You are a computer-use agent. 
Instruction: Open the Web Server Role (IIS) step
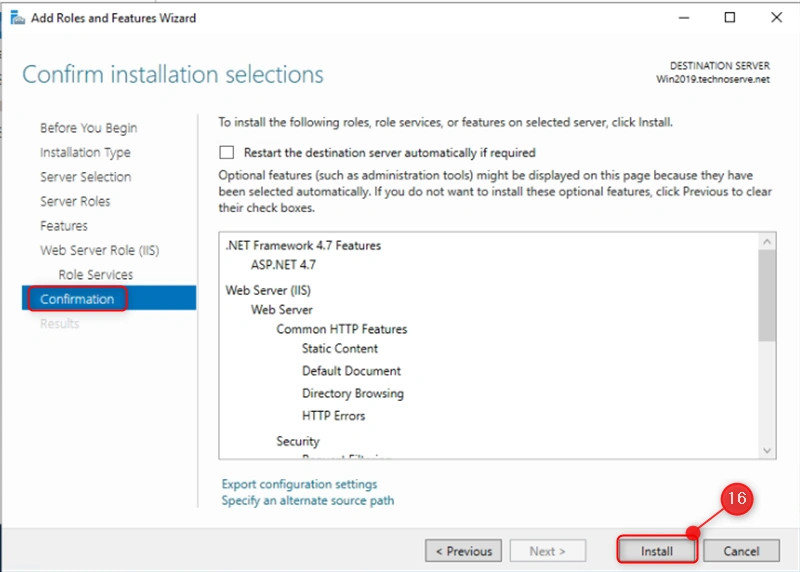99,250
